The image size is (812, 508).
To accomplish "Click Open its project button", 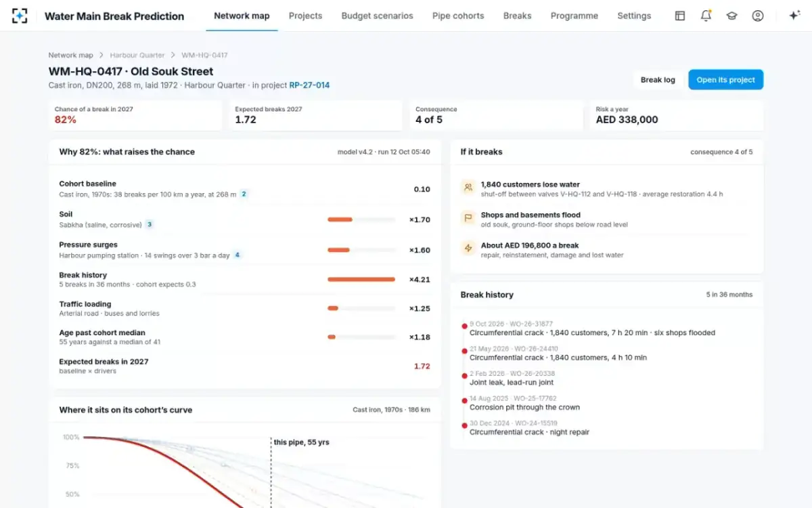I will point(725,80).
